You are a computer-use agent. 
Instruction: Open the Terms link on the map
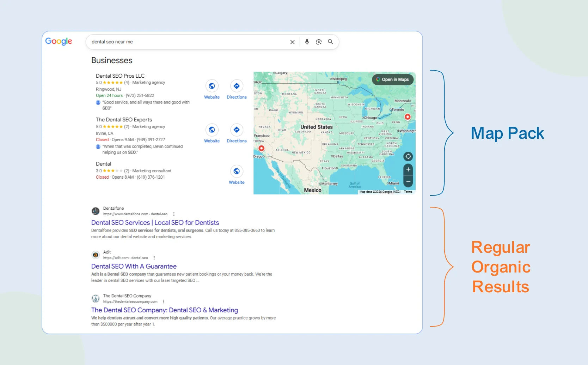408,192
